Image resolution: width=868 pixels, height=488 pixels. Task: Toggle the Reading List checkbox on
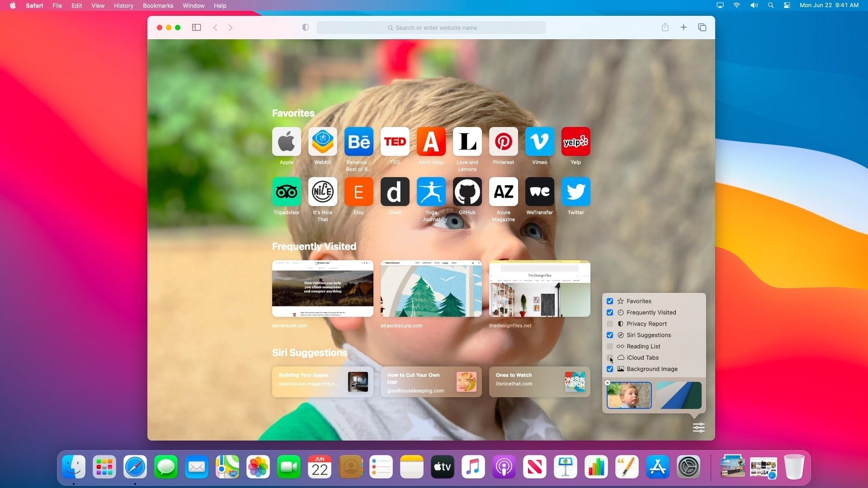click(610, 346)
